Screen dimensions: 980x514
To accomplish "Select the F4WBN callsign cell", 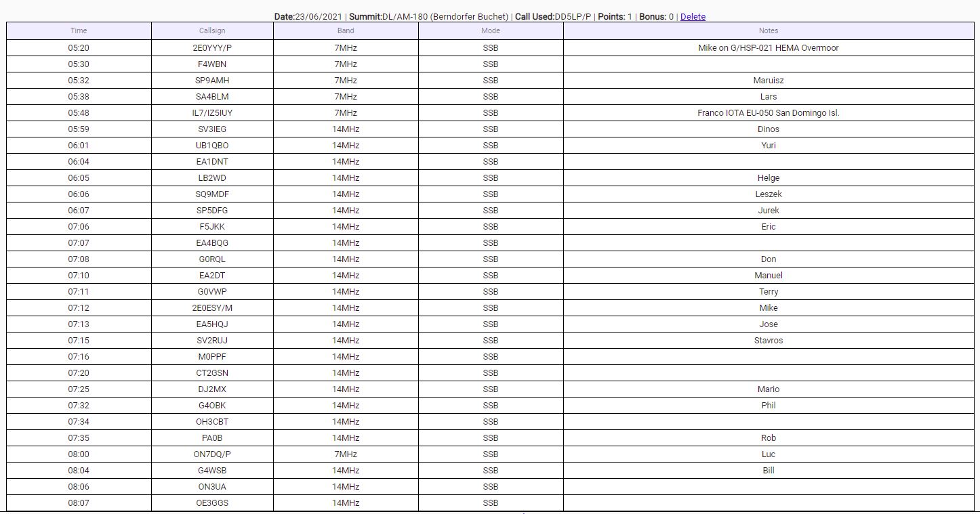I will (212, 64).
